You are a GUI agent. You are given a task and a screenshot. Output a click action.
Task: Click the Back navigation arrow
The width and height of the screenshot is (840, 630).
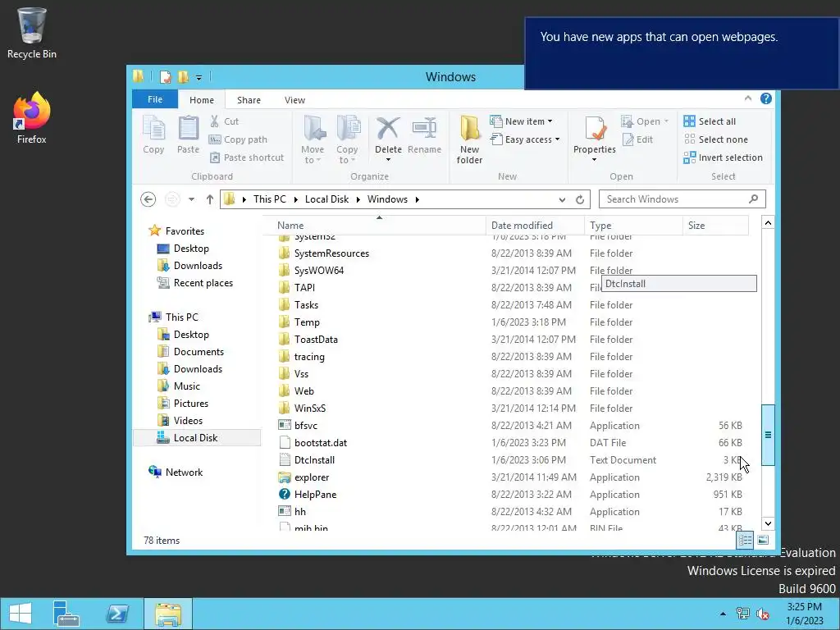click(x=148, y=199)
